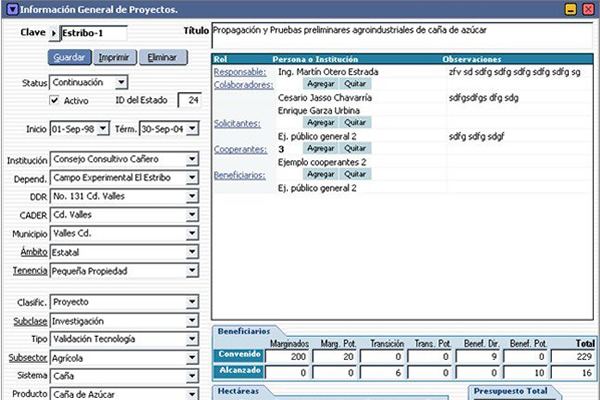Click the Eliminar button
This screenshot has width=600, height=400.
(x=161, y=58)
